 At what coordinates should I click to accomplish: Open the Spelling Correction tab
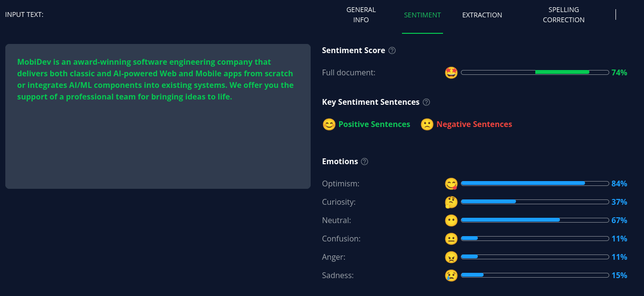tap(563, 15)
